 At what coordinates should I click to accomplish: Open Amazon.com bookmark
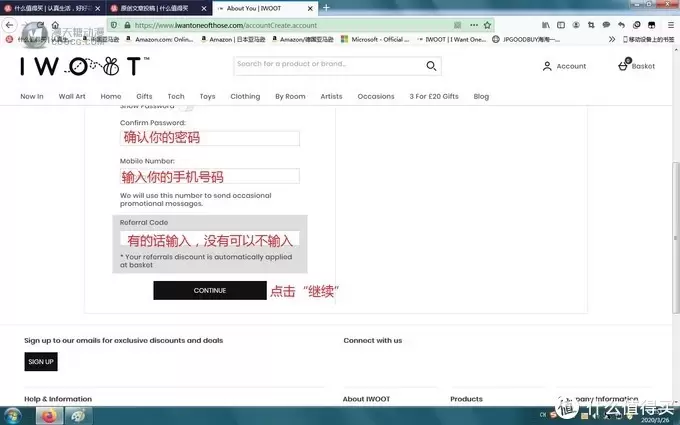coord(160,39)
